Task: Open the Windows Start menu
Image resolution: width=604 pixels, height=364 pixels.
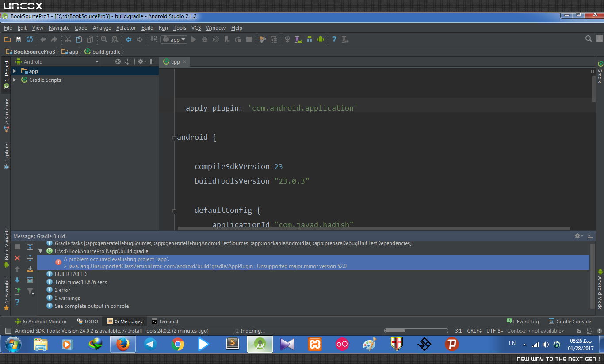Action: point(12,344)
